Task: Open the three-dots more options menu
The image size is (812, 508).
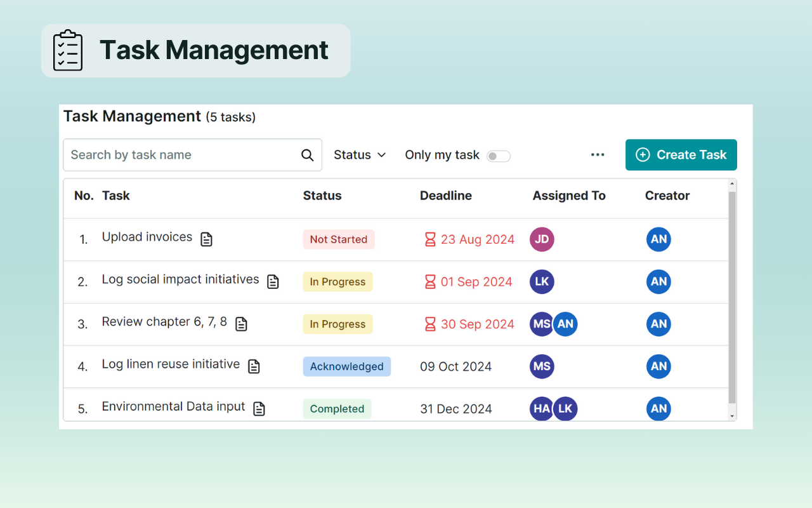Action: pos(598,155)
